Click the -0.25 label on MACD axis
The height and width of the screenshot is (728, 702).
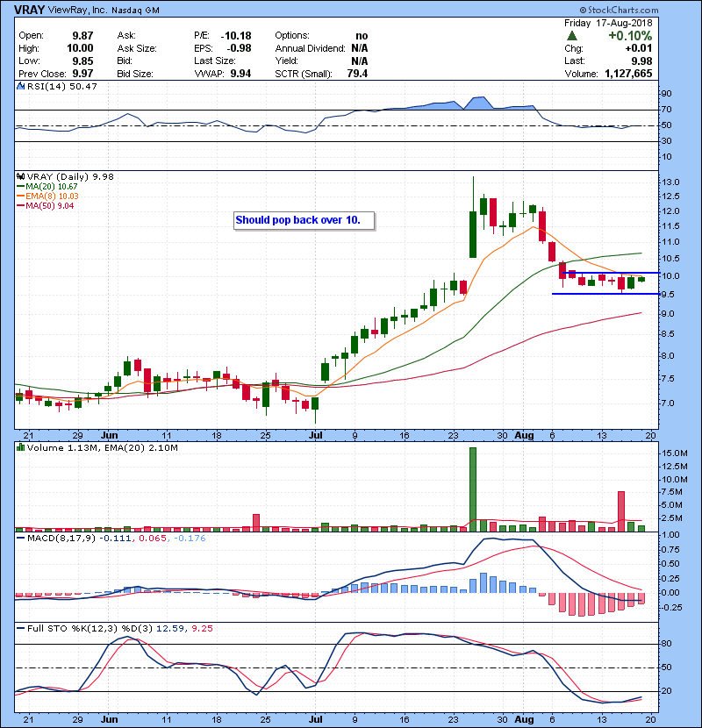click(671, 607)
